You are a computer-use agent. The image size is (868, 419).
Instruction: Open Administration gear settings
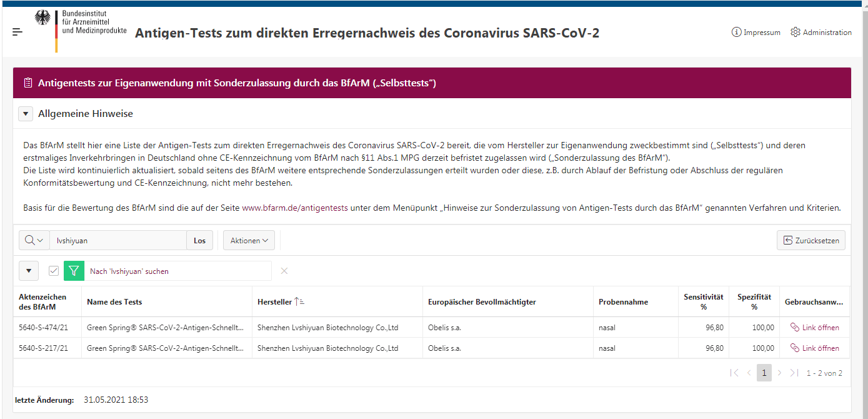coord(821,33)
